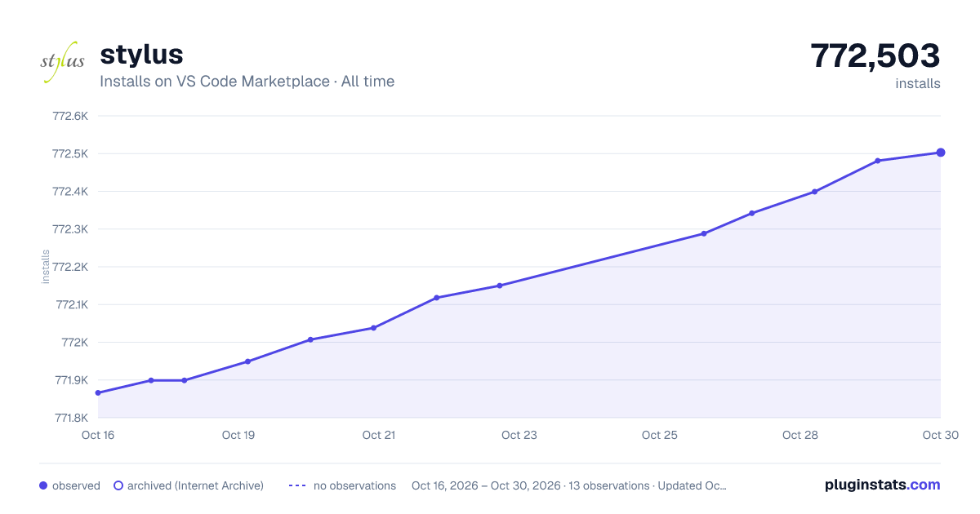Screen dimensions: 980x514
Task: Click the date range and observations summary text
Action: pyautogui.click(x=569, y=485)
